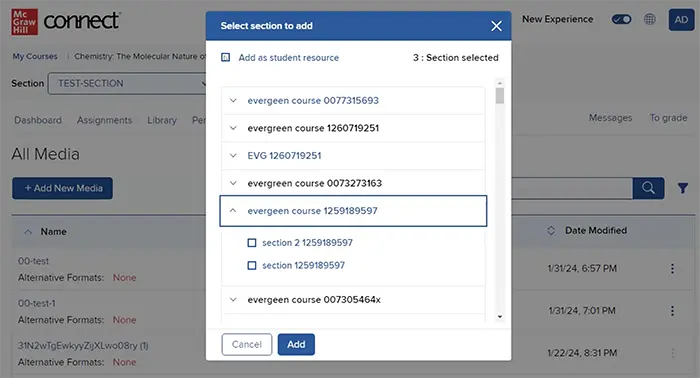700x378 pixels.
Task: Focus the media search input field
Action: [572, 188]
